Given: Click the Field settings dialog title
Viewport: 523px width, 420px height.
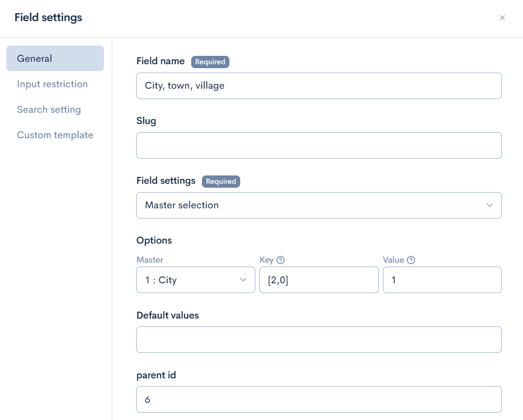Looking at the screenshot, I should click(48, 17).
